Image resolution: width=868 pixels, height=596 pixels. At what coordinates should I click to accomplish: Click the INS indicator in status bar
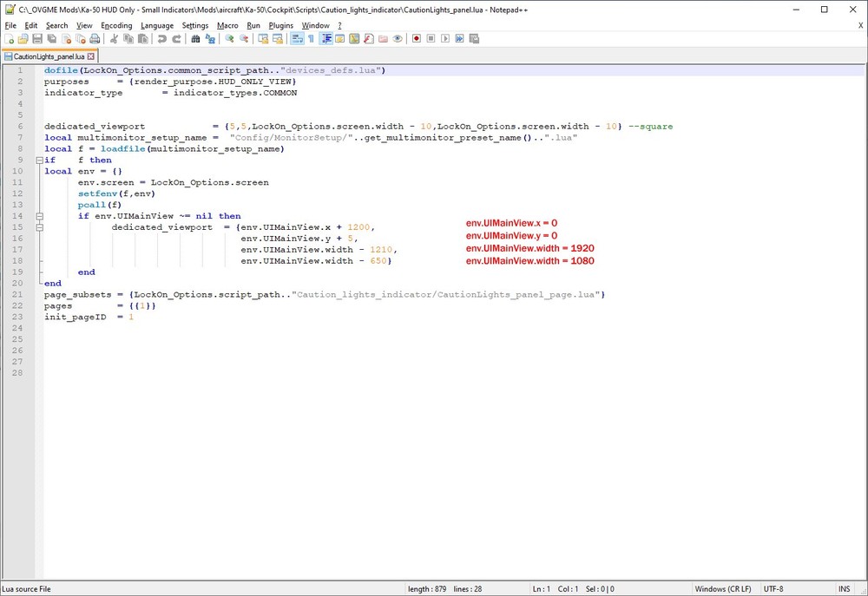[845, 589]
